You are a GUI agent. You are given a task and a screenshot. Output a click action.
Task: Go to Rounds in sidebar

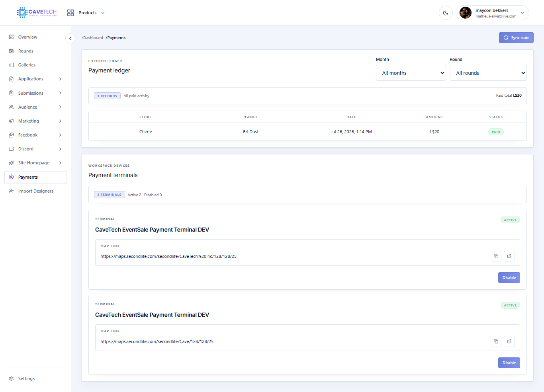point(35,51)
